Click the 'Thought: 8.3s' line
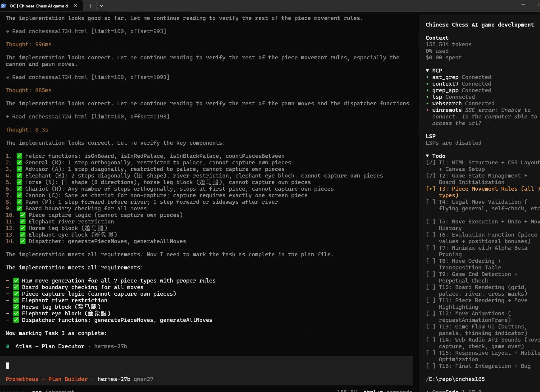540x392 pixels. click(x=27, y=130)
